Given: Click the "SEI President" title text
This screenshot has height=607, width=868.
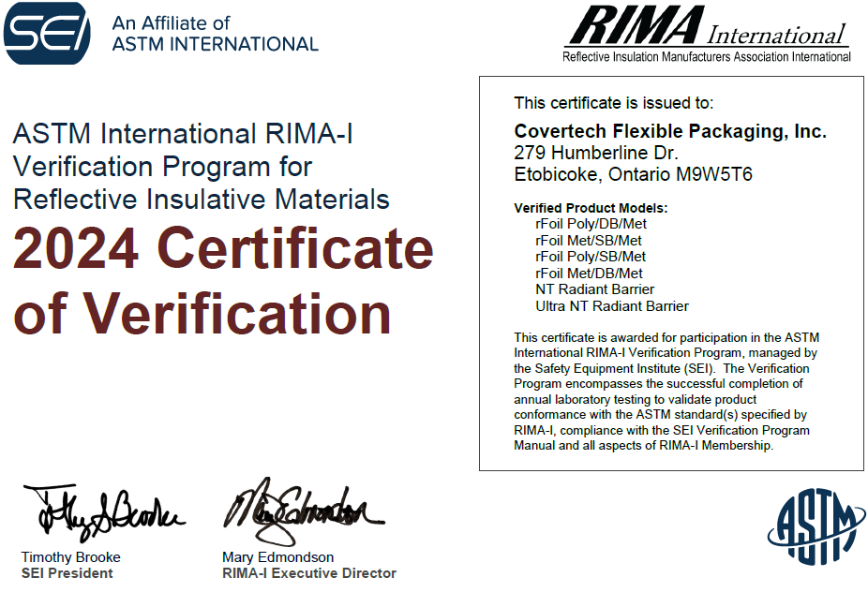Looking at the screenshot, I should click(67, 573).
